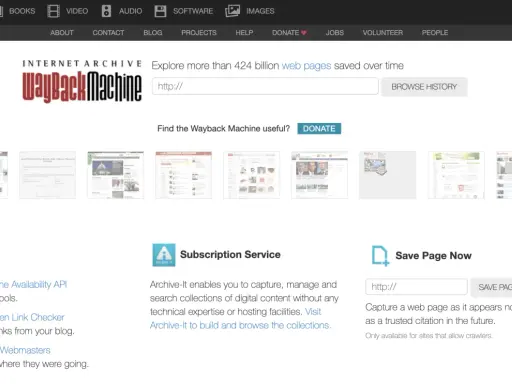Open the People page
Viewport: 512px width, 384px height.
435,33
